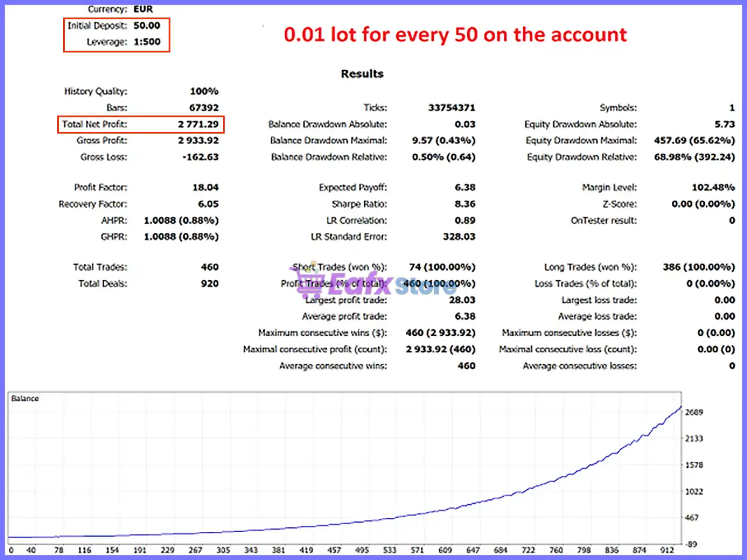Click the 1022 value on chart axis
This screenshot has height=560, width=747.
[694, 491]
